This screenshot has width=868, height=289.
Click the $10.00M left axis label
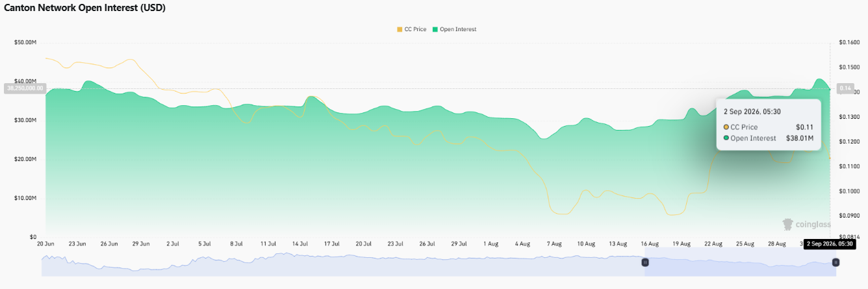coord(25,197)
